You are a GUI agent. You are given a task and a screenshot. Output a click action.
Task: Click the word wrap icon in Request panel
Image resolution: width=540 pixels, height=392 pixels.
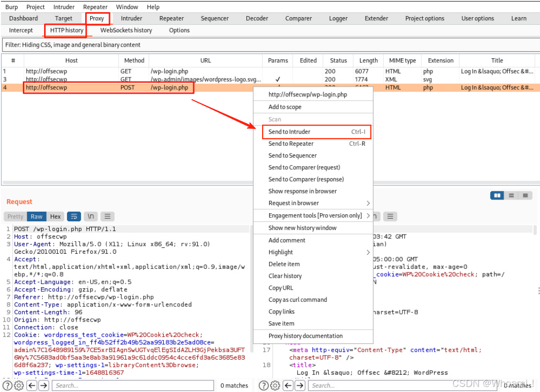pyautogui.click(x=74, y=217)
